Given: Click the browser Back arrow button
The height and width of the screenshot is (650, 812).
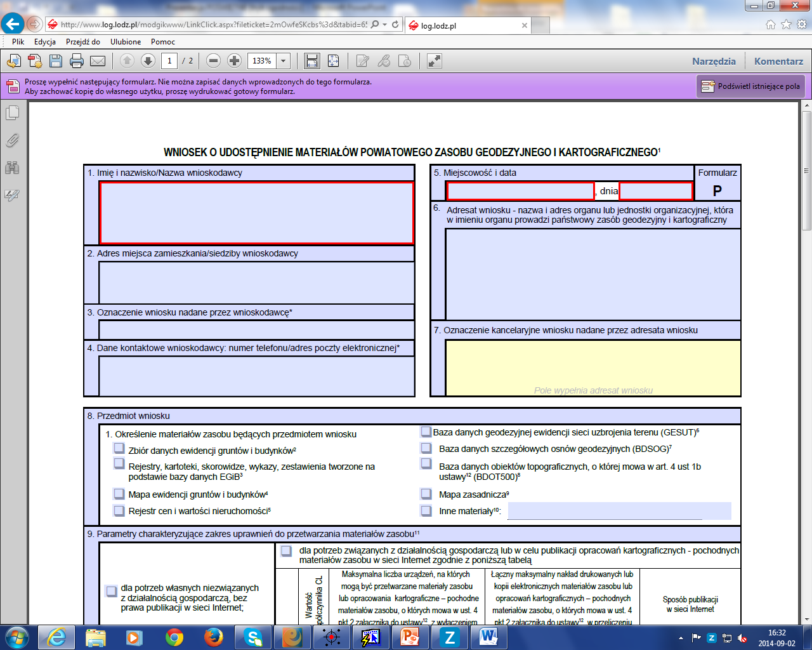Looking at the screenshot, I should coord(13,24).
